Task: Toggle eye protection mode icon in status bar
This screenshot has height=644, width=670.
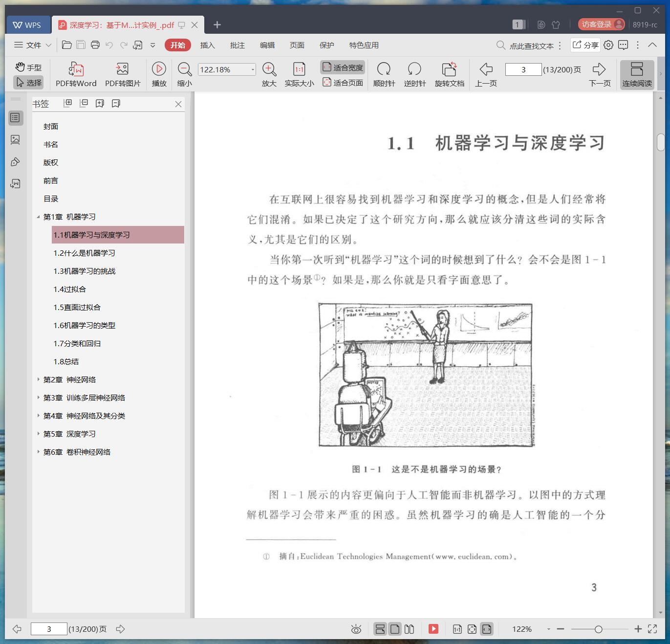Action: (x=356, y=629)
